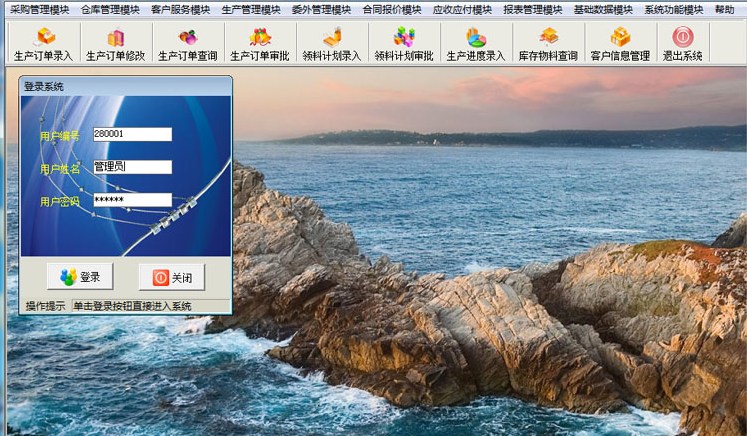Open 客户信息管理 toolbar icon

(x=620, y=43)
